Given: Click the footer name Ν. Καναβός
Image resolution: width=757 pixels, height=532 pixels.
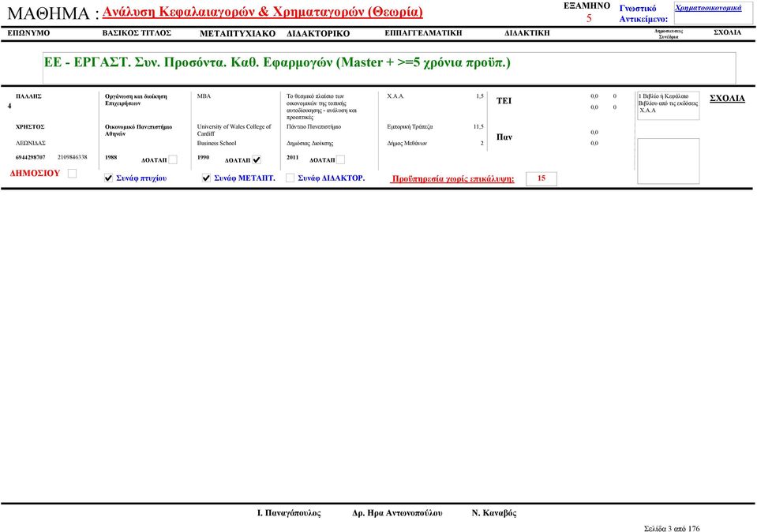Looking at the screenshot, I should (494, 513).
